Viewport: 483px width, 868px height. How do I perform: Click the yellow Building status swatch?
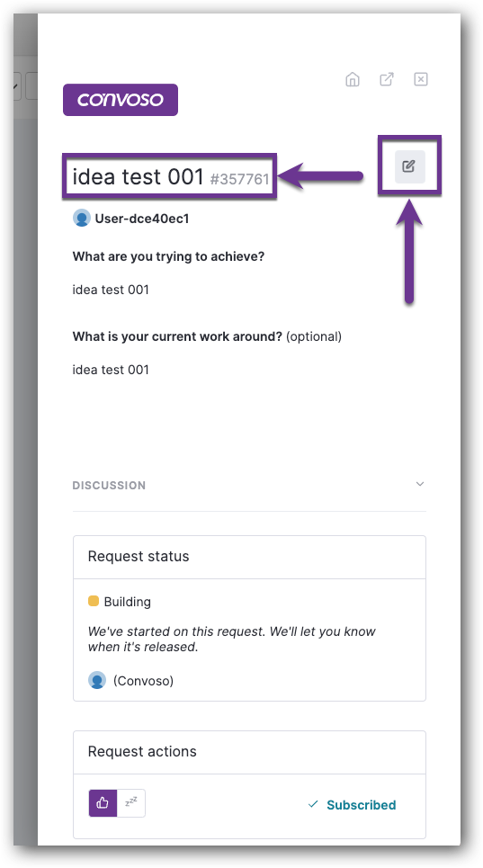click(94, 601)
